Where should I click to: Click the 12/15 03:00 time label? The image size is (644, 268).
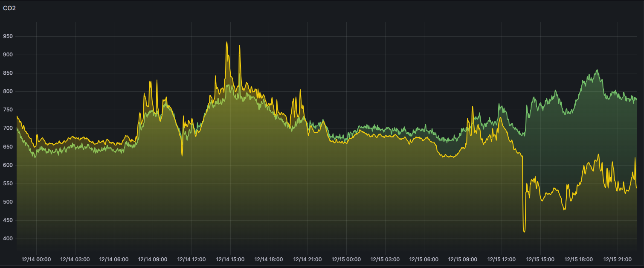[385, 259]
